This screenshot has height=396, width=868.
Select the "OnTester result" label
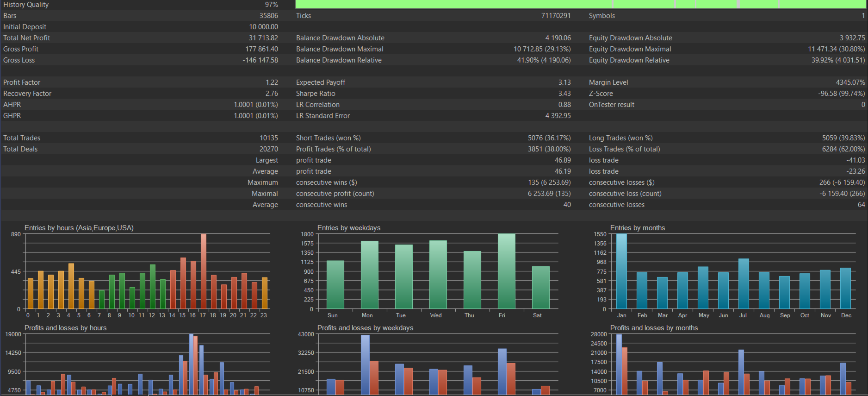[612, 105]
